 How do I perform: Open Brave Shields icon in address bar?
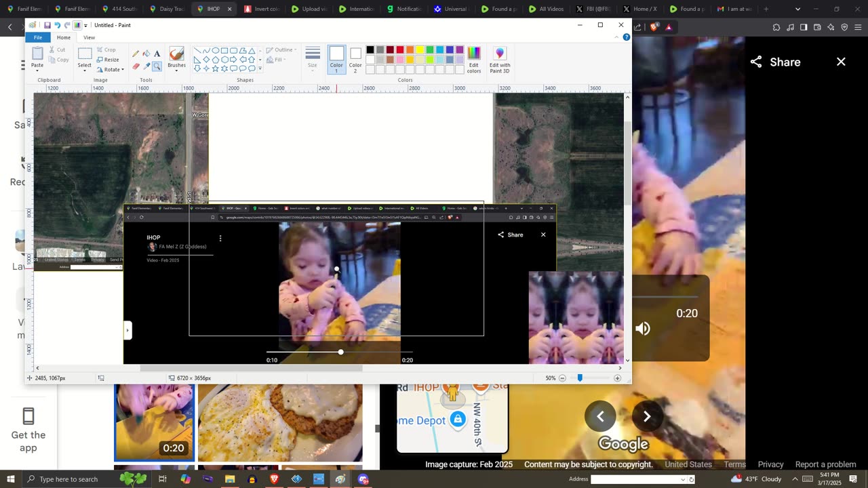pos(654,27)
